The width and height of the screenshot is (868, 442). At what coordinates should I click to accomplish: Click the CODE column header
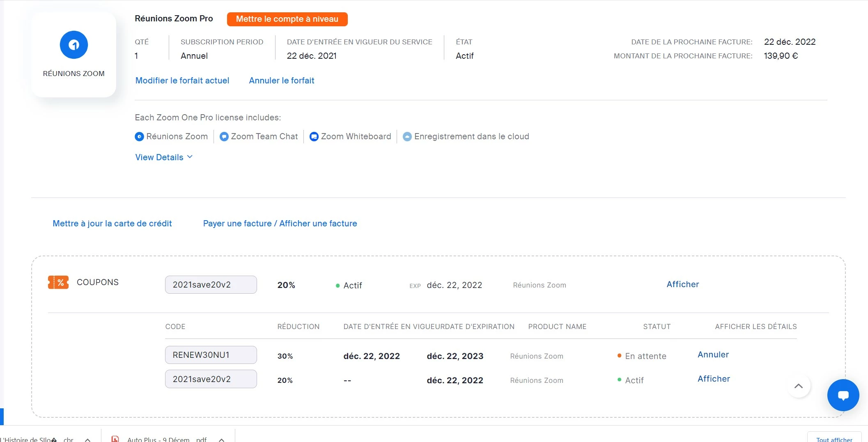click(x=175, y=327)
